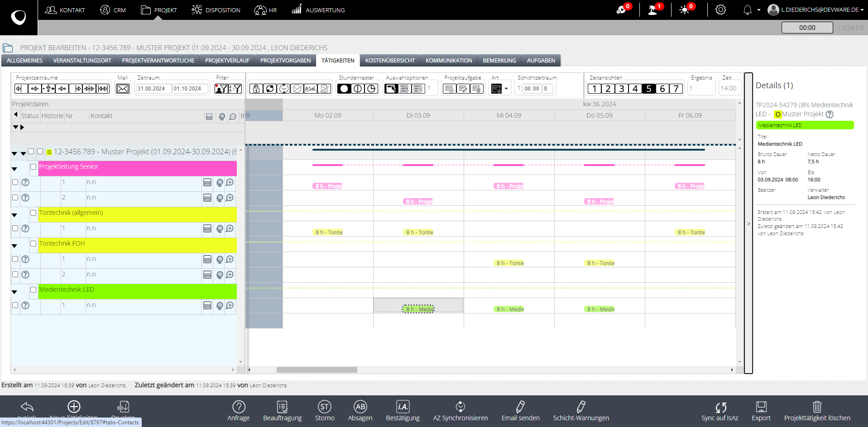Image resolution: width=868 pixels, height=427 pixels.
Task: Click the refresh arrows toolbar icon
Action: coord(270,89)
